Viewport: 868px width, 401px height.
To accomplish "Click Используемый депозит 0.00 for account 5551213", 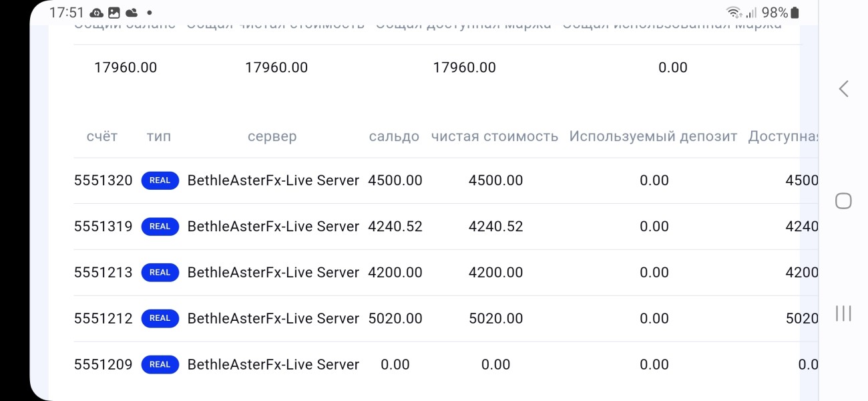I will pos(654,273).
